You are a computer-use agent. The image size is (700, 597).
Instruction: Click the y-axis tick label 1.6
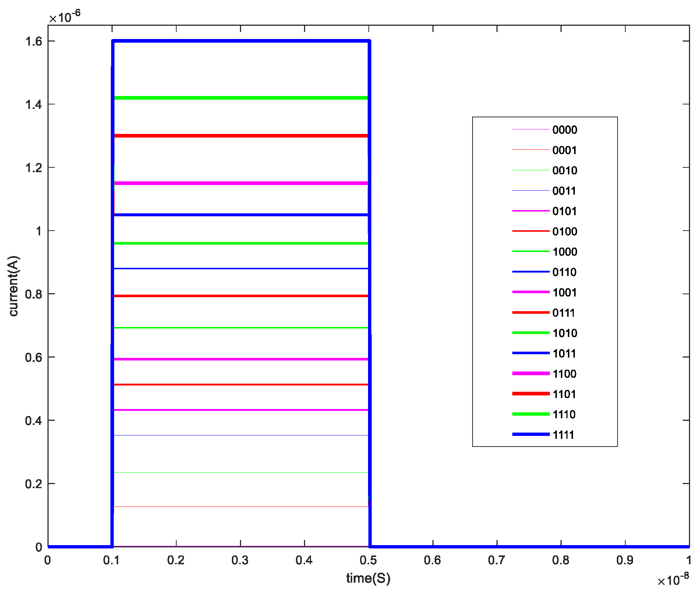(x=33, y=41)
